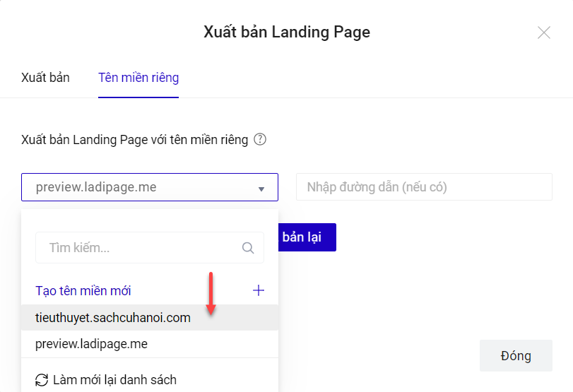573x392 pixels.
Task: Click the Tạo tên miền mới link
Action: coord(83,290)
